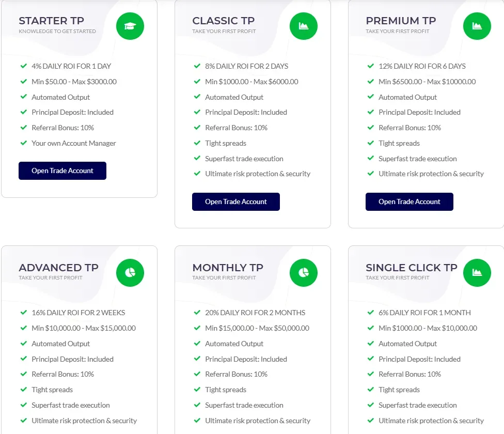Screen dimensions: 504x434
Task: Click 'Your own Account Manager' feature text
Action: (x=74, y=143)
